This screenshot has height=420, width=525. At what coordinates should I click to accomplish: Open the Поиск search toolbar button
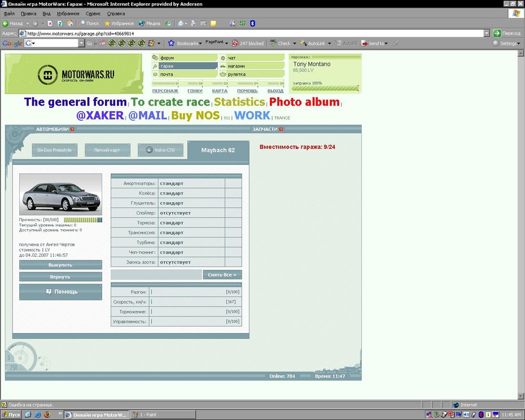tap(89, 24)
